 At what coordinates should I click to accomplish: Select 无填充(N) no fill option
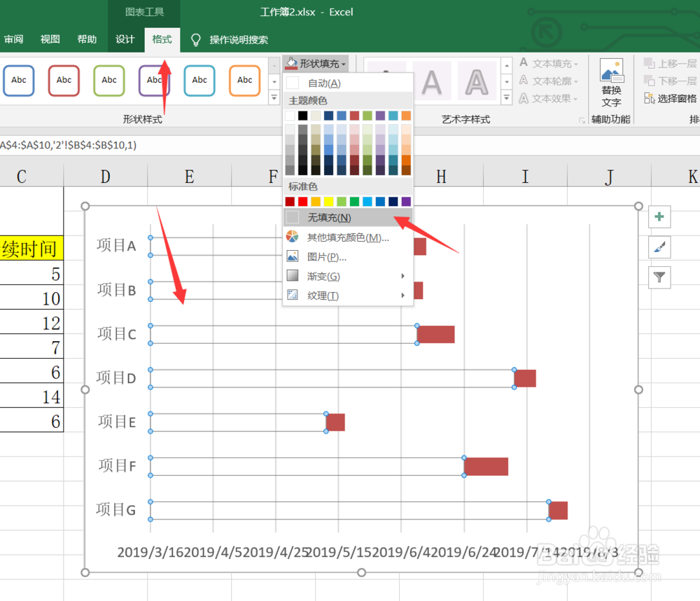click(x=347, y=218)
